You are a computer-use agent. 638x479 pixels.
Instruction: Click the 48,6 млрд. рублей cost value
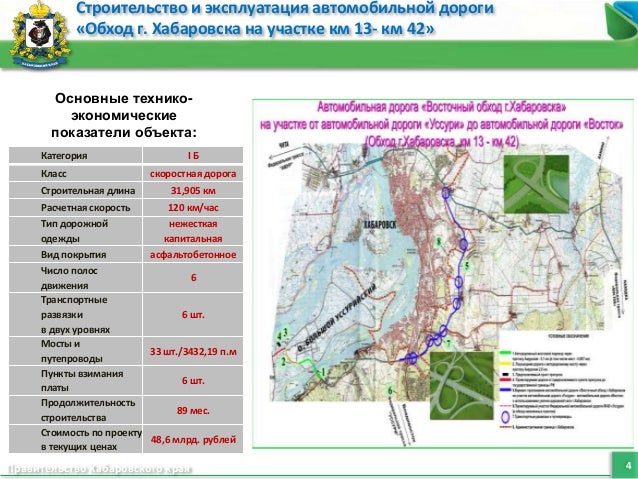(x=193, y=440)
